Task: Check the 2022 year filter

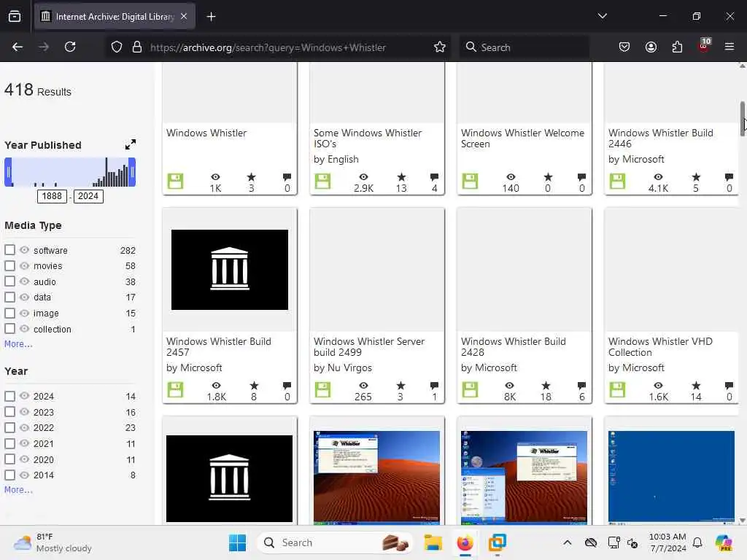Action: click(9, 427)
